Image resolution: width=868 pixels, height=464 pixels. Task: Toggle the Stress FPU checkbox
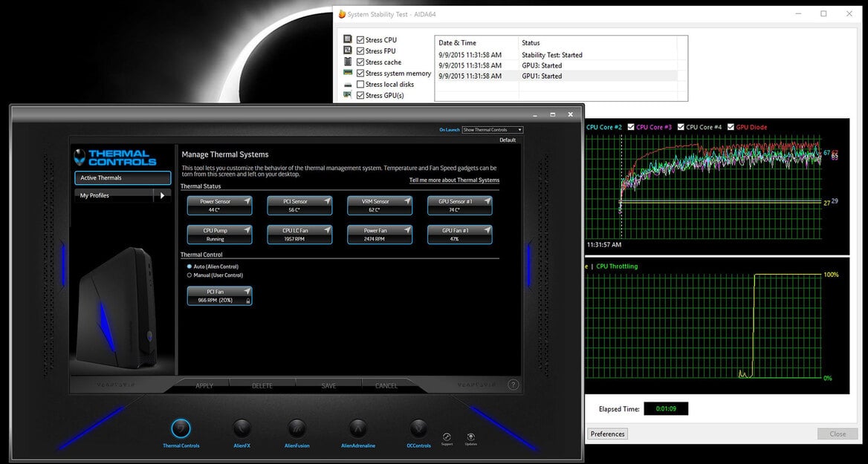[x=360, y=51]
